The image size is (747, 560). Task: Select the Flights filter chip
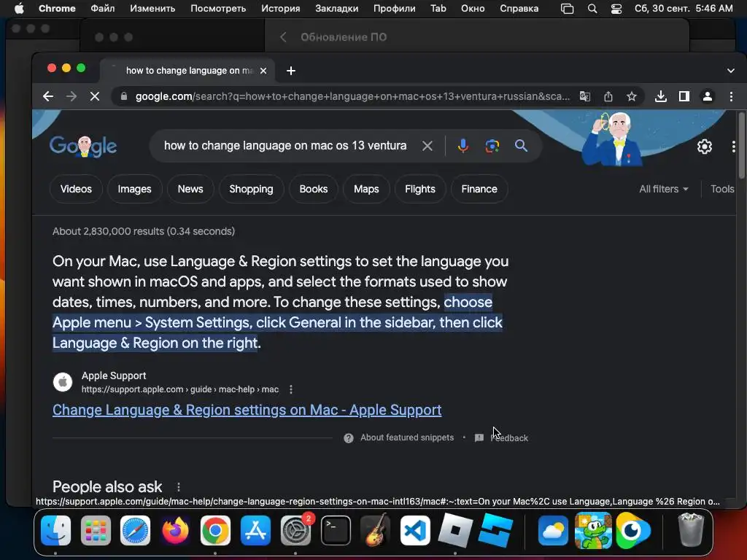(x=419, y=189)
